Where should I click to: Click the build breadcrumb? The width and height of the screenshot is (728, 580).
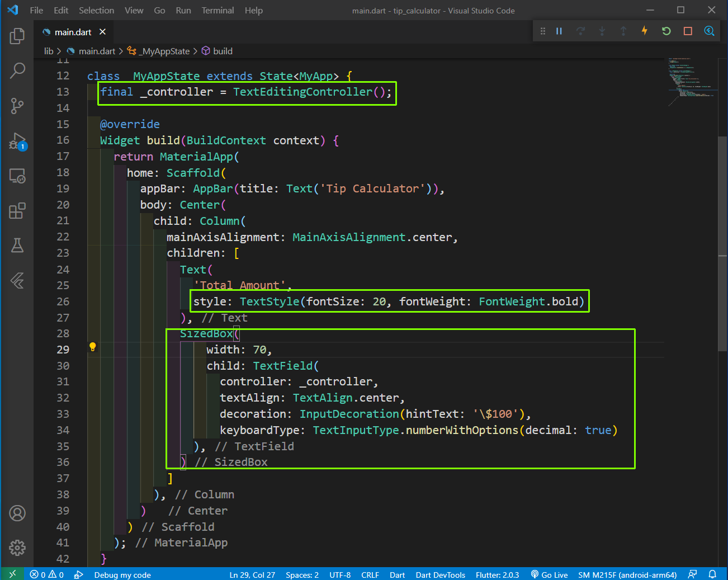[x=223, y=51]
